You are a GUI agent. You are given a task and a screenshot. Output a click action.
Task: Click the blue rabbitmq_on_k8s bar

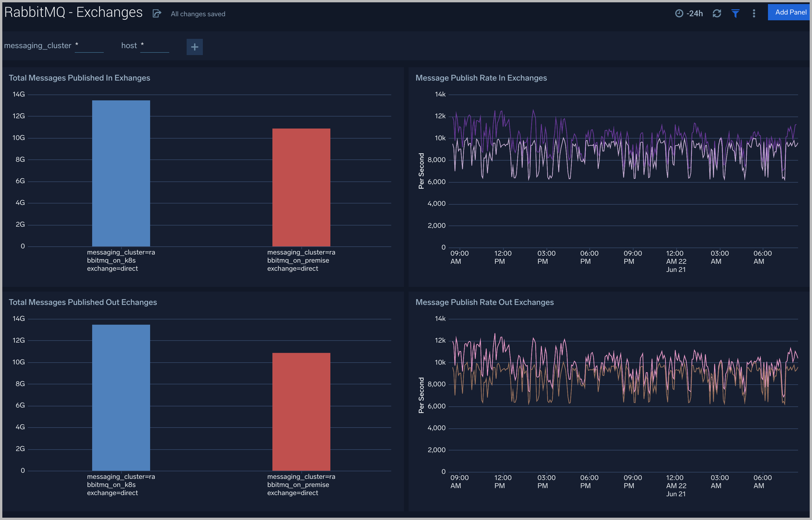pos(121,172)
